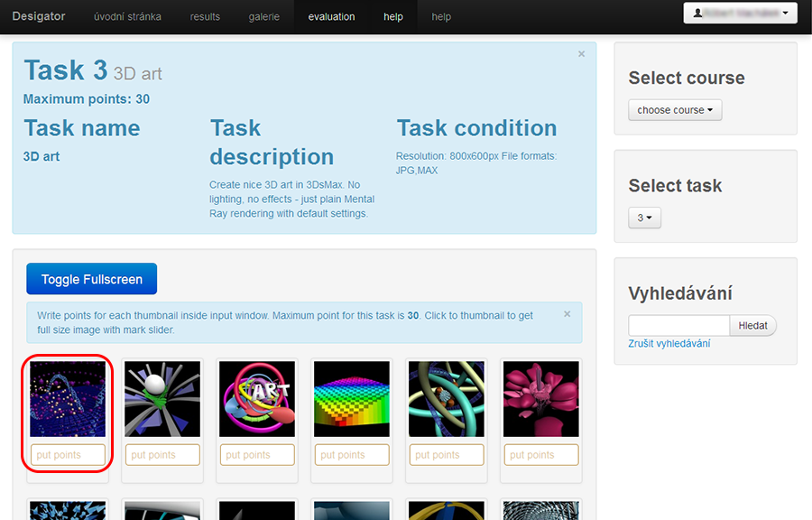Viewport: 812px width, 520px height.
Task: Switch to the evaluation tab
Action: pos(331,16)
